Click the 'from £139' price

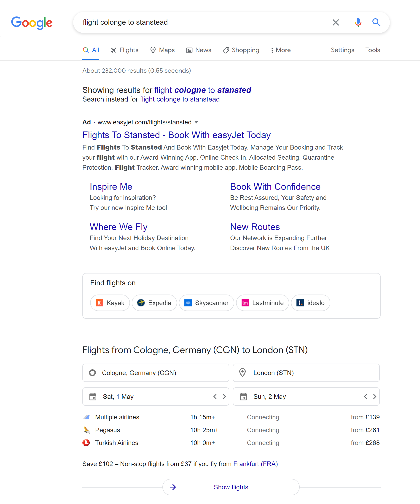(x=365, y=417)
